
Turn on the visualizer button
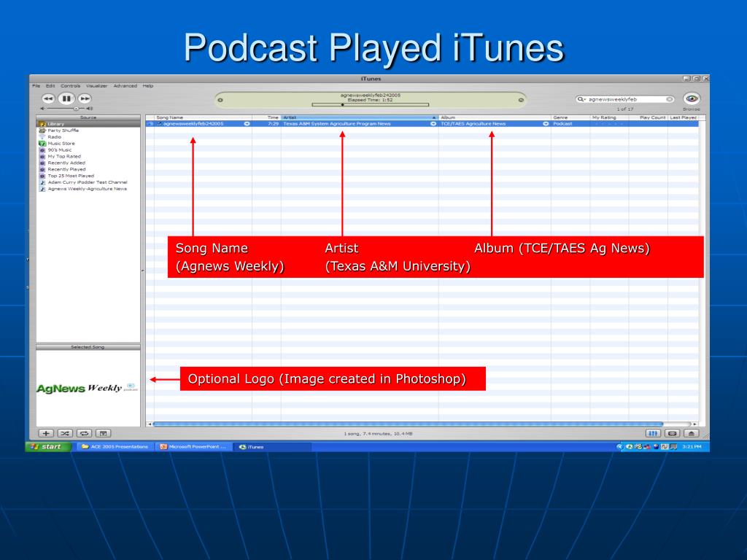click(672, 433)
